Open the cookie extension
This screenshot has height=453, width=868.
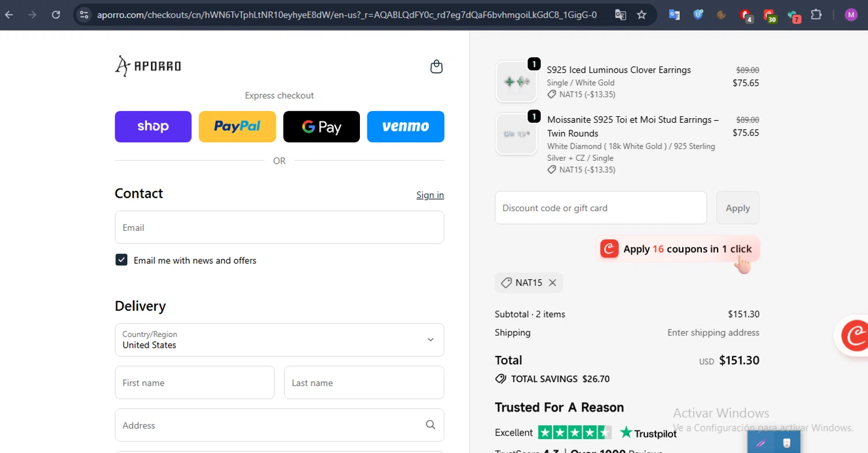tap(721, 14)
